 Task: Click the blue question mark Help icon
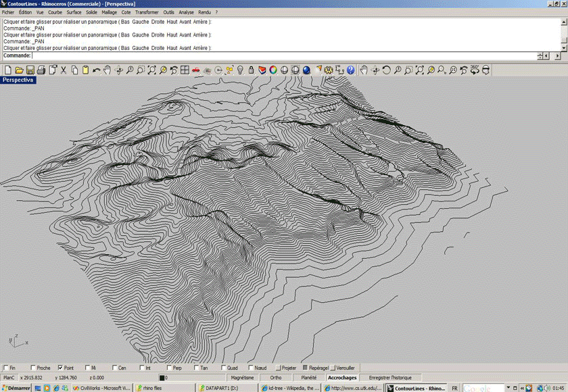pos(350,70)
